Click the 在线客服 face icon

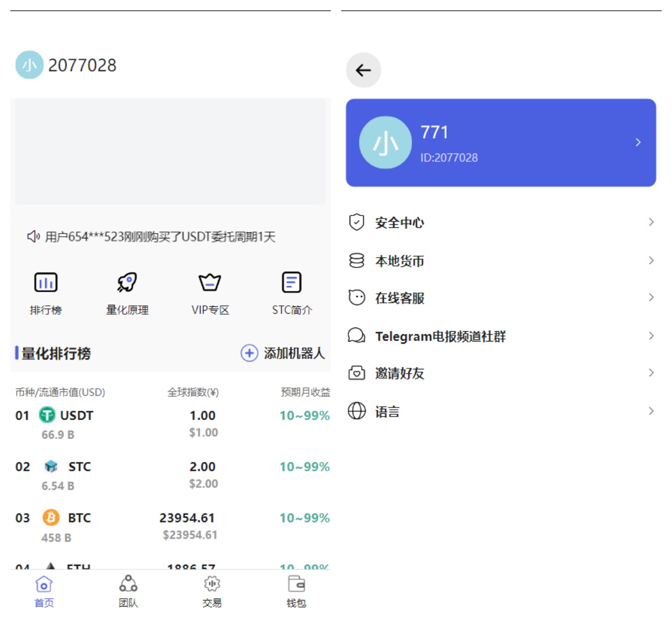point(357,298)
